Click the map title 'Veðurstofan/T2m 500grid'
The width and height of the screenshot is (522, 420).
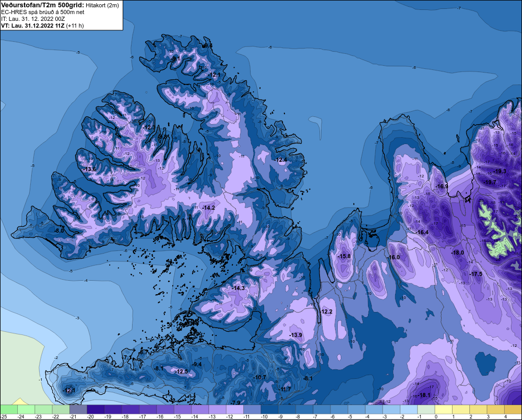(41, 5)
